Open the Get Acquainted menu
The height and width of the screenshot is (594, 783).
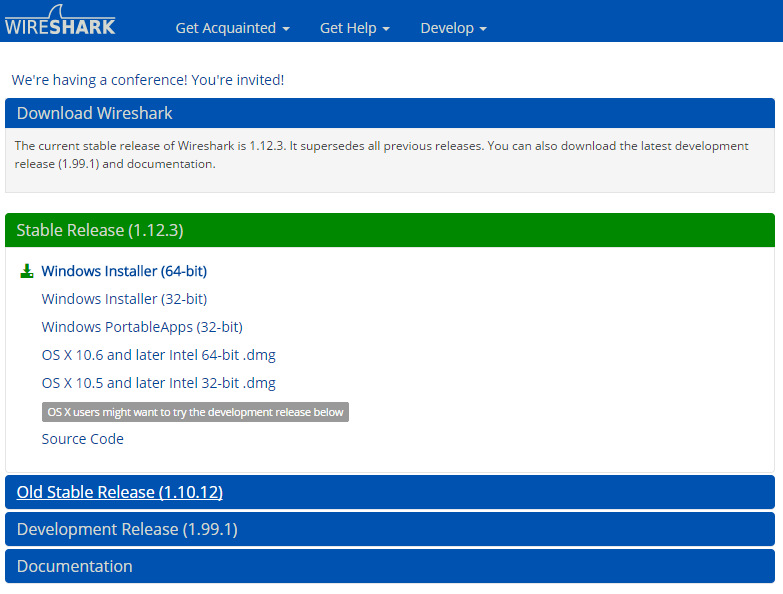232,28
